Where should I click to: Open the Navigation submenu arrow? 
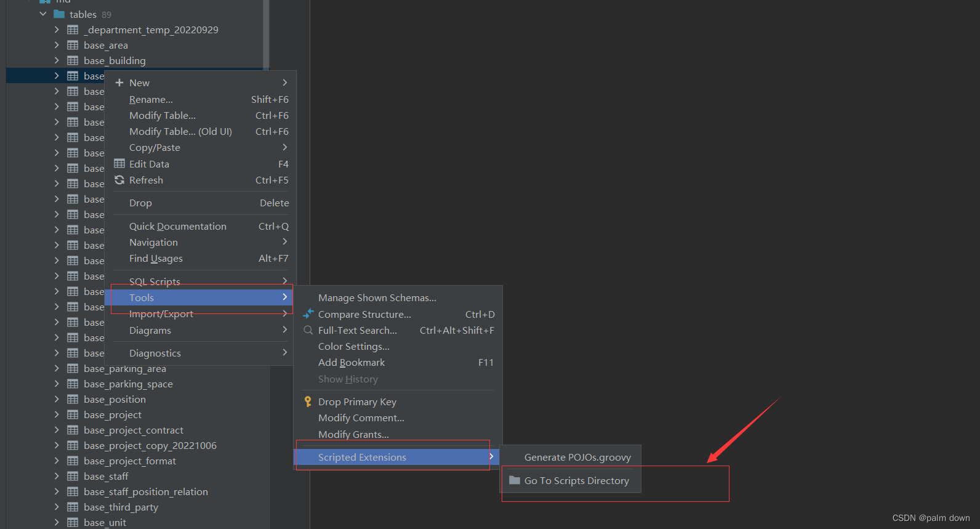coord(284,242)
